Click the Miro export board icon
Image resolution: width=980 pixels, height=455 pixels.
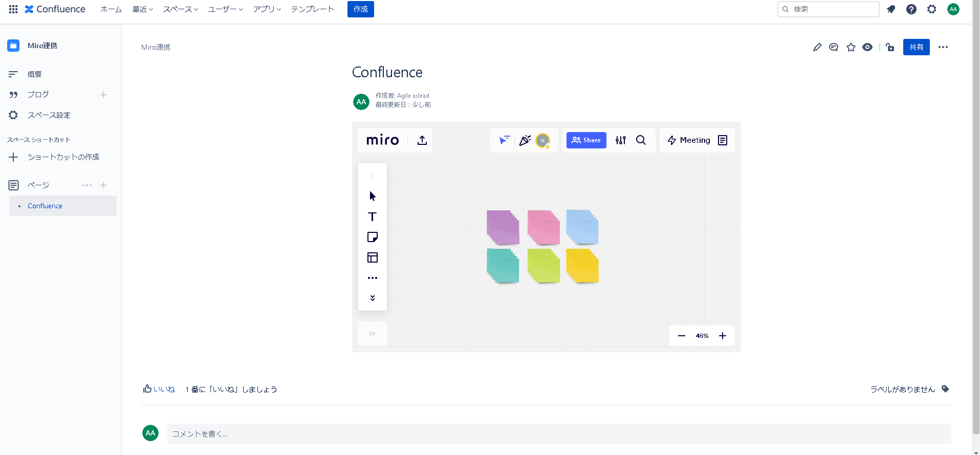pos(422,140)
